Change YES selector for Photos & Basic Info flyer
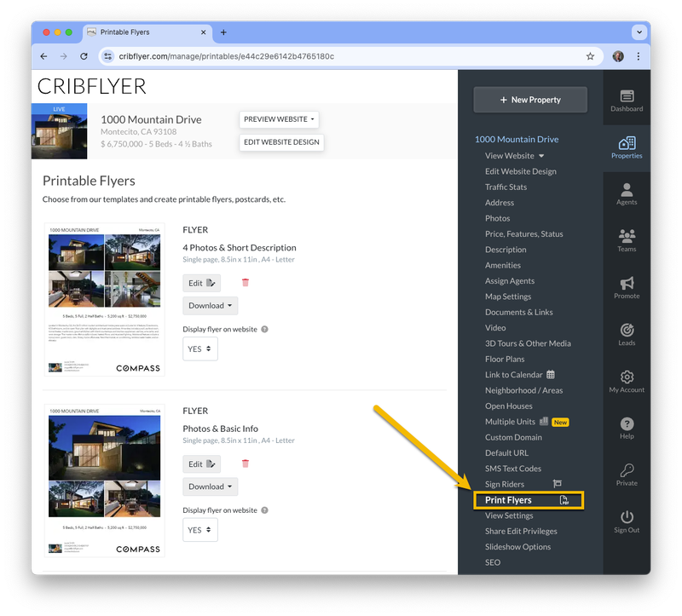This screenshot has width=682, height=616. pyautogui.click(x=200, y=529)
